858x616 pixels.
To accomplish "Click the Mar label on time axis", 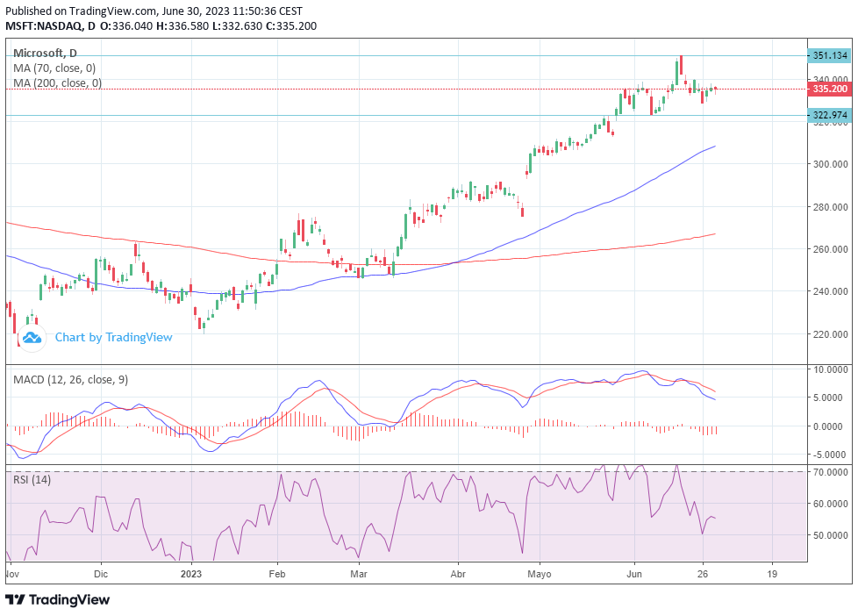I will tap(359, 574).
